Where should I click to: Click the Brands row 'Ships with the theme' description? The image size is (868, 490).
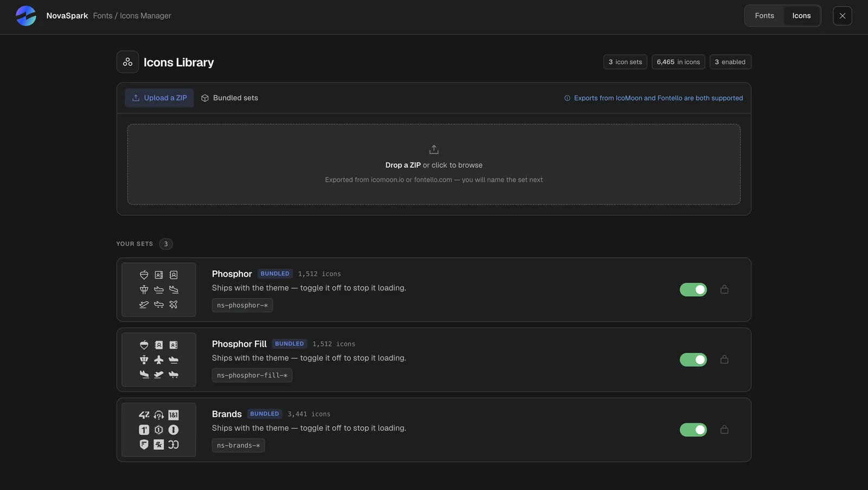click(309, 428)
